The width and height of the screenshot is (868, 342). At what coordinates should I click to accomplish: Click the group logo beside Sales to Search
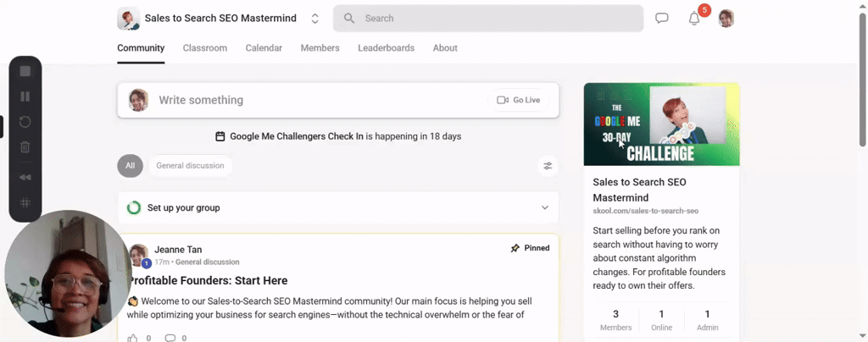129,19
